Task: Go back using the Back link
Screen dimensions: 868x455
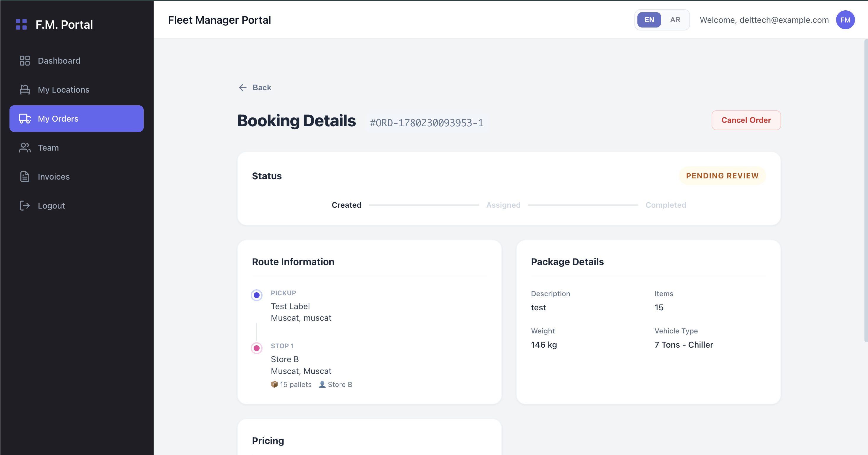Action: point(255,88)
